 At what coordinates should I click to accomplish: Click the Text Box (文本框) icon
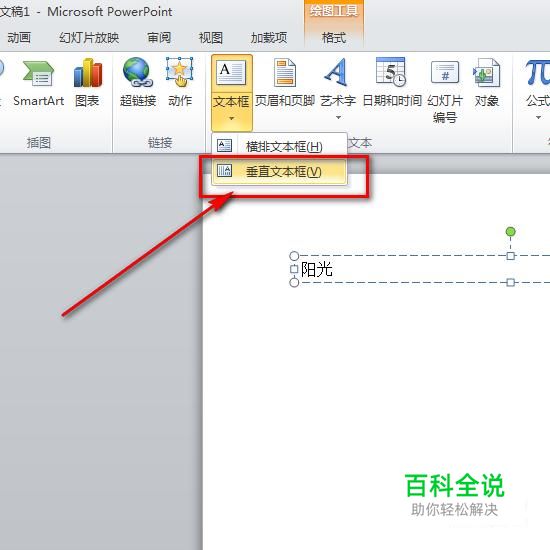point(231,73)
